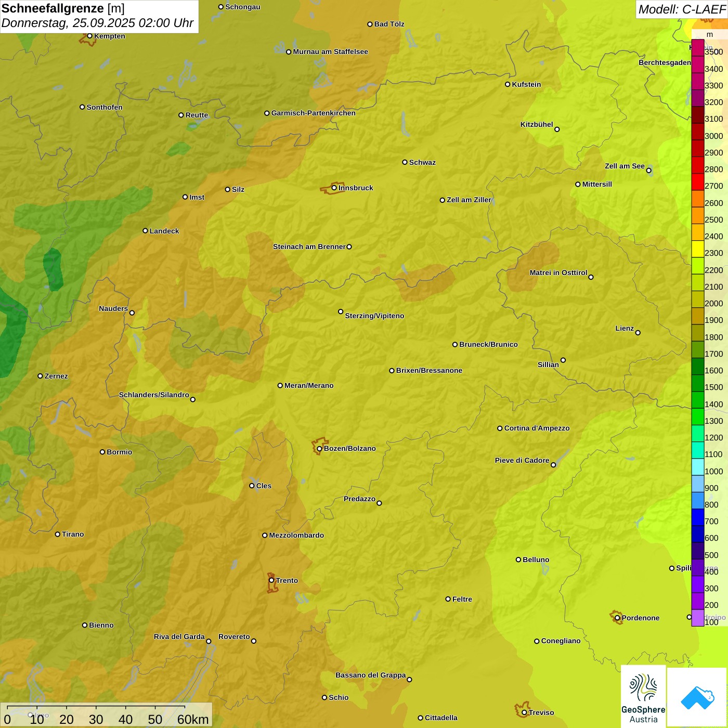Image resolution: width=728 pixels, height=728 pixels.
Task: Click the "Zell am Ziller" label
Action: click(469, 200)
